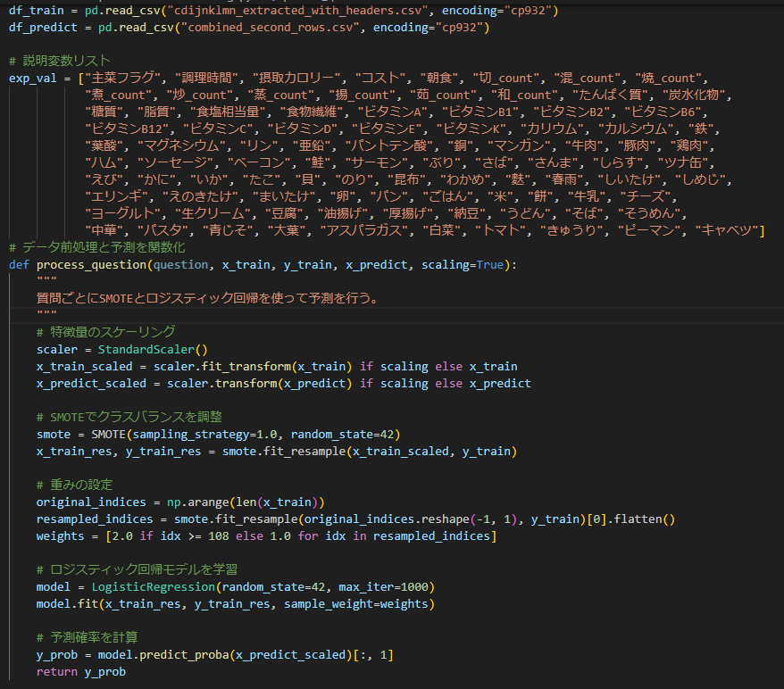This screenshot has height=689, width=784.
Task: Place cursor on the return y_prob statement
Action: tap(81, 671)
